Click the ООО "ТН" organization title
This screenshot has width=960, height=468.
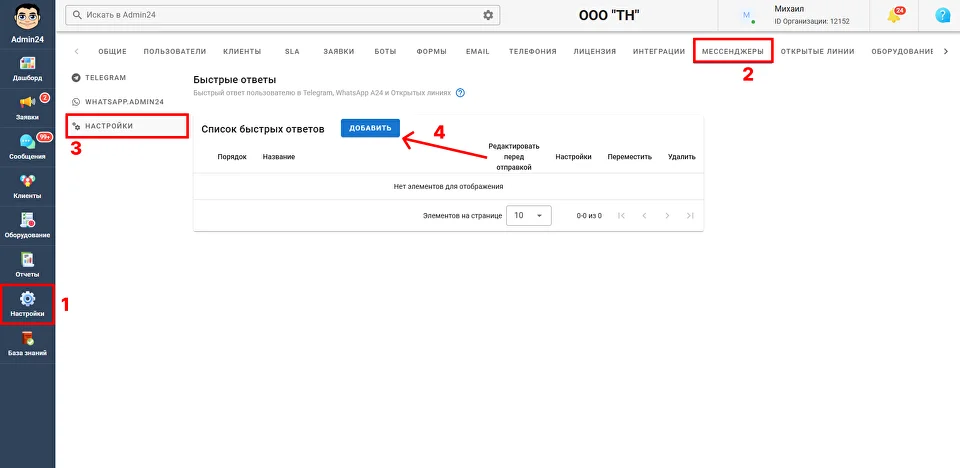(609, 15)
